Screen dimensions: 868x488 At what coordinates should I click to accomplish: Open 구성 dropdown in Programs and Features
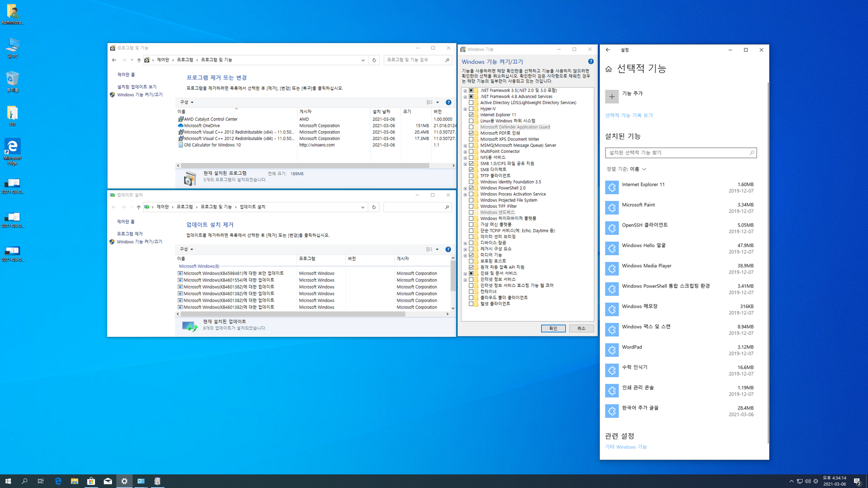[186, 102]
